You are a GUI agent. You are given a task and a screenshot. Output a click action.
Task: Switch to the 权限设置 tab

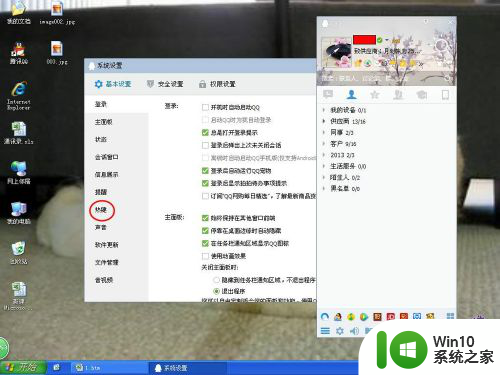(217, 84)
